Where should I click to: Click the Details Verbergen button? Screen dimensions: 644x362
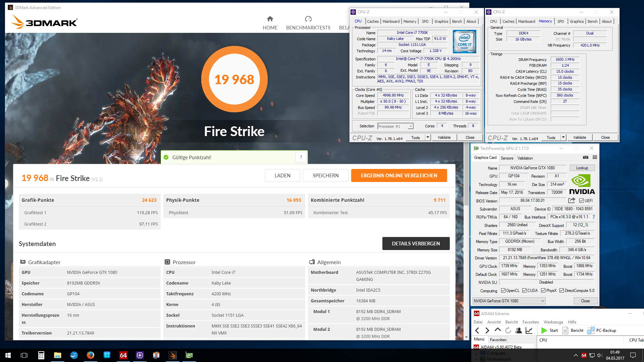416,244
